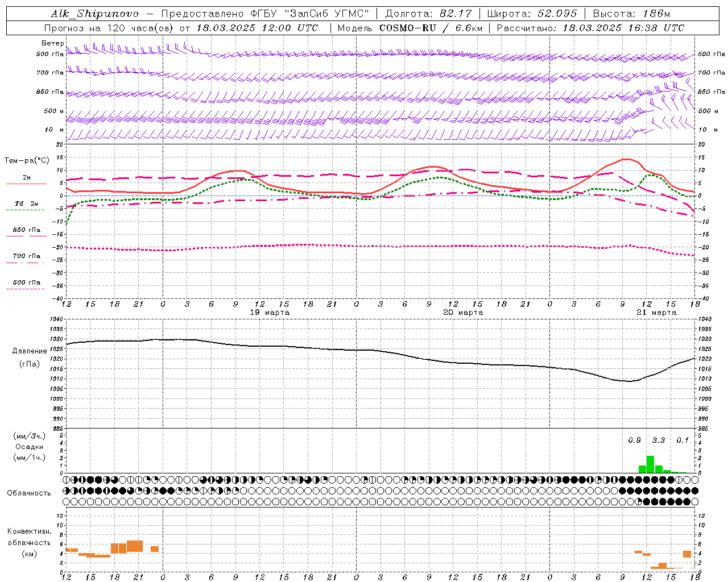The image size is (728, 582).
Task: Select the "Td 2м" dew point legend entry
Action: point(26,203)
